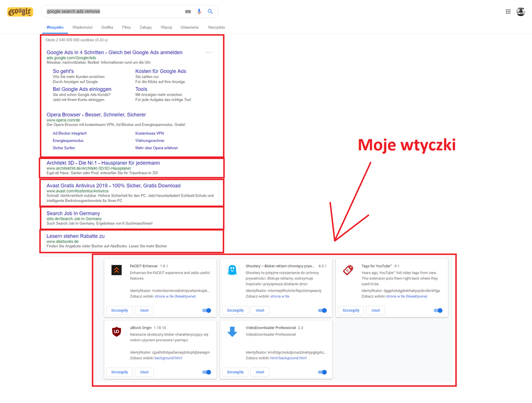Open the Währungsrechner link

click(x=149, y=141)
